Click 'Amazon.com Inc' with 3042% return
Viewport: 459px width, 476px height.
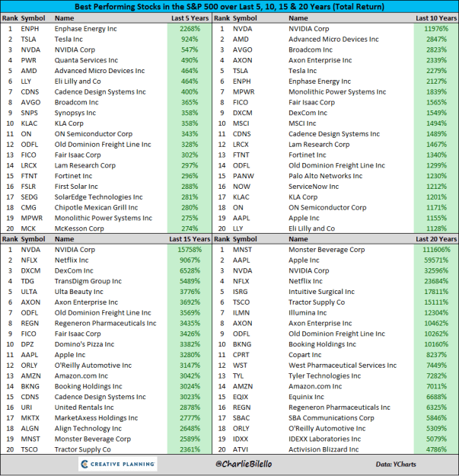(x=81, y=376)
